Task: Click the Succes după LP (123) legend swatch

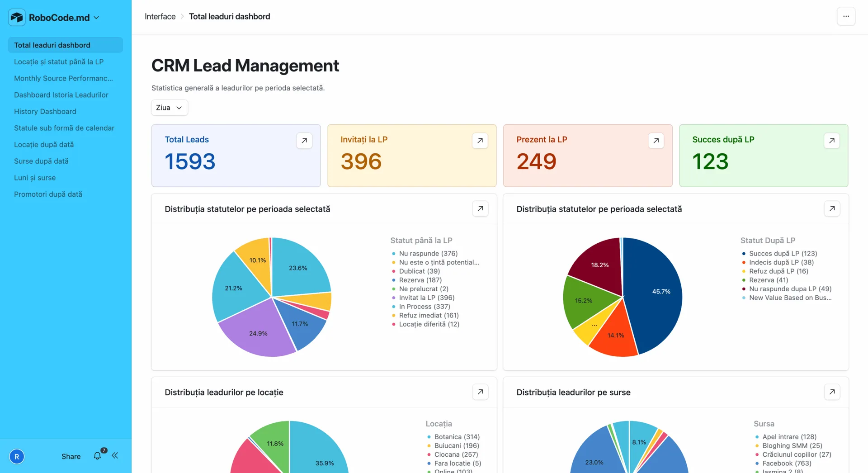Action: tap(744, 254)
